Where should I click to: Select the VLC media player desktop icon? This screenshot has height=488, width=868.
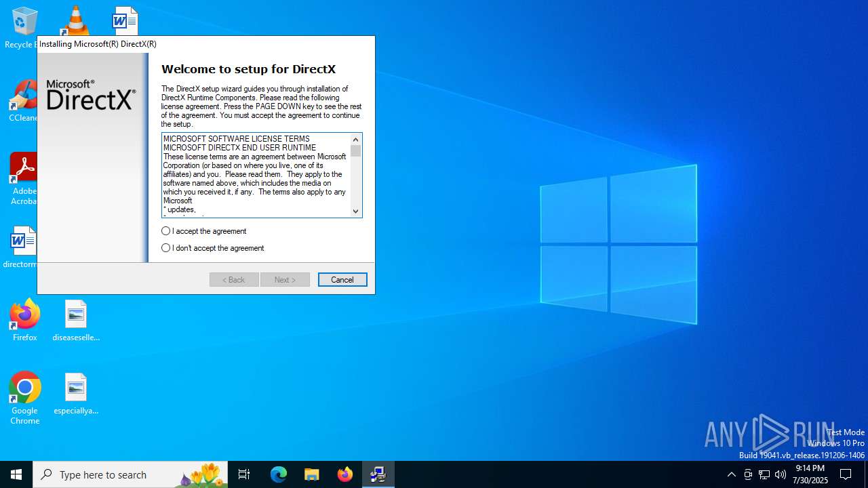pos(75,20)
